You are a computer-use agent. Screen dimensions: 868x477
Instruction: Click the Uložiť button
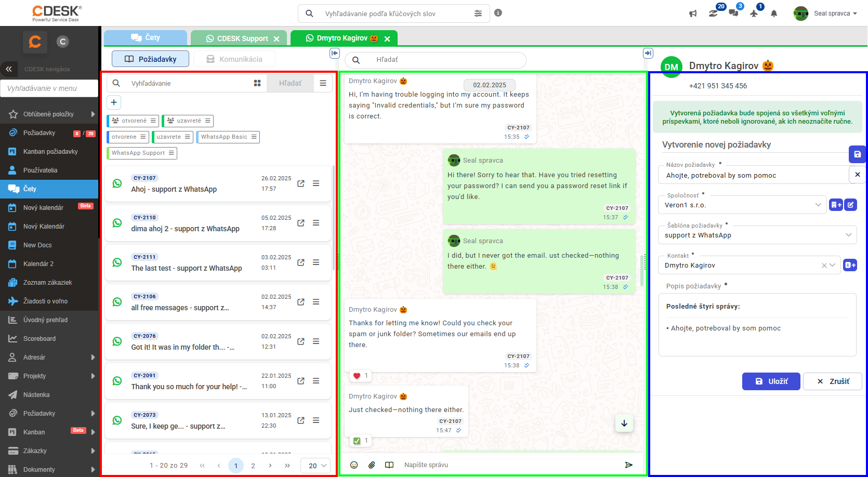771,381
